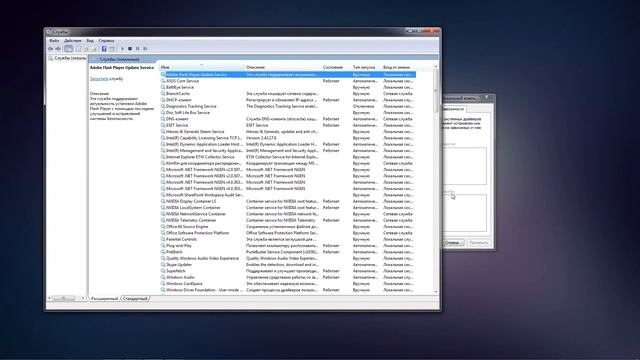Click the Back arrow in Services toolbar
The image size is (640, 360).
[50, 49]
